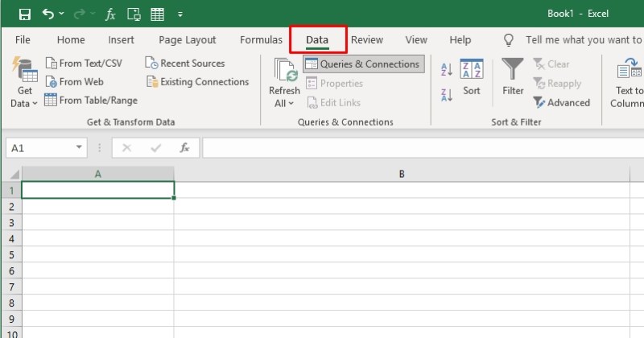Screen dimensions: 644x338
Task: Click Insert Function fx beside formula bar
Action: tap(184, 148)
